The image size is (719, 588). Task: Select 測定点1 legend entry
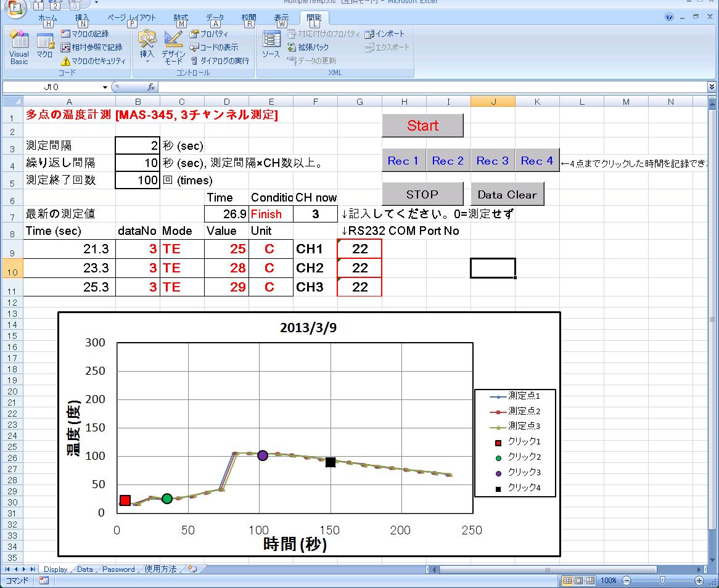click(515, 396)
